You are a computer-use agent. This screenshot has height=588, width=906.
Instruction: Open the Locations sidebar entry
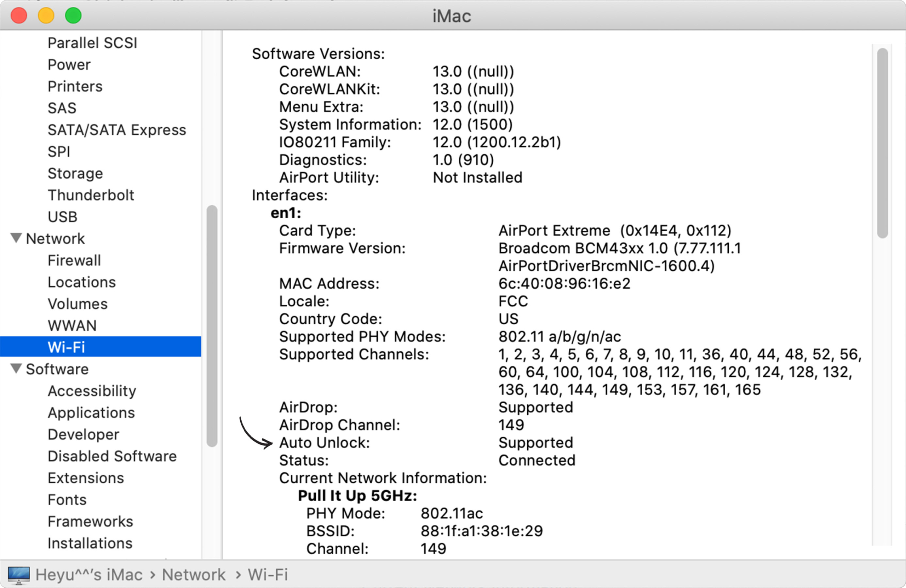pos(81,282)
